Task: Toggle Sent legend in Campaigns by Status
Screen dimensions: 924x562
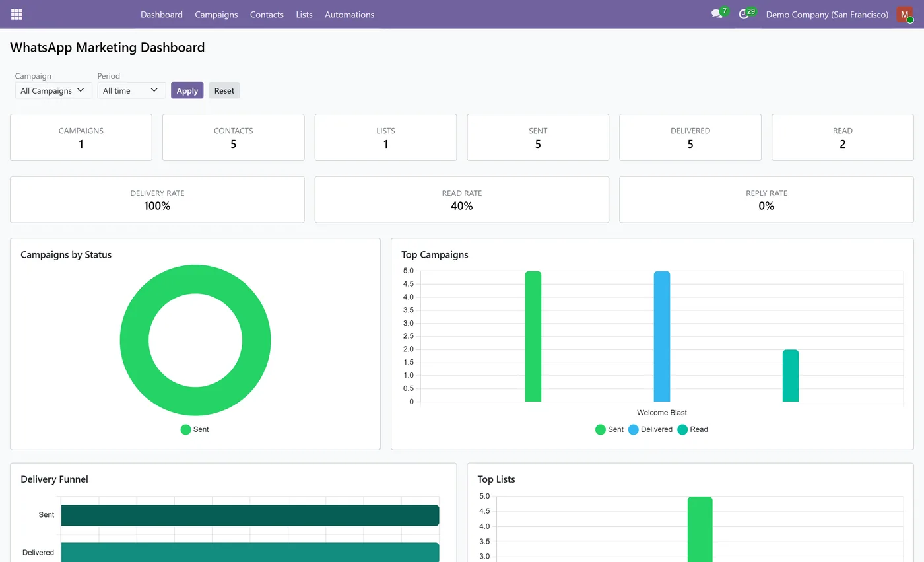Action: point(195,429)
